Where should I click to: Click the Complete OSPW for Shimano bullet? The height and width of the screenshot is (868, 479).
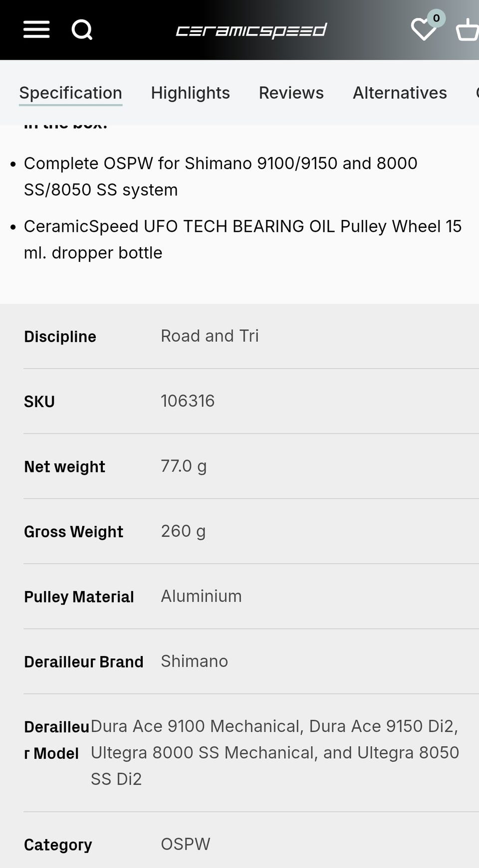coord(221,177)
